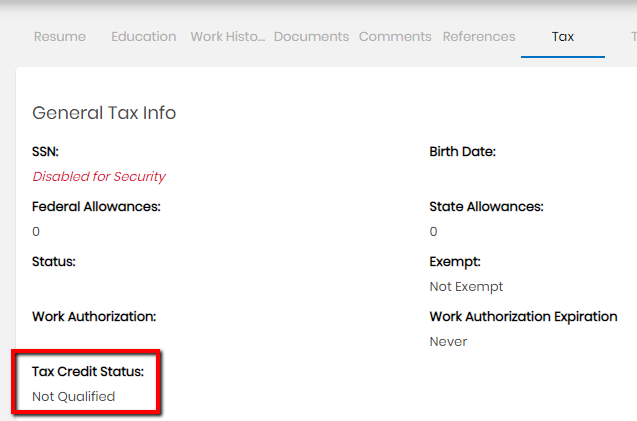Screen dimensions: 637x421
Task: Click the Work Authorization Expiration label
Action: click(523, 317)
